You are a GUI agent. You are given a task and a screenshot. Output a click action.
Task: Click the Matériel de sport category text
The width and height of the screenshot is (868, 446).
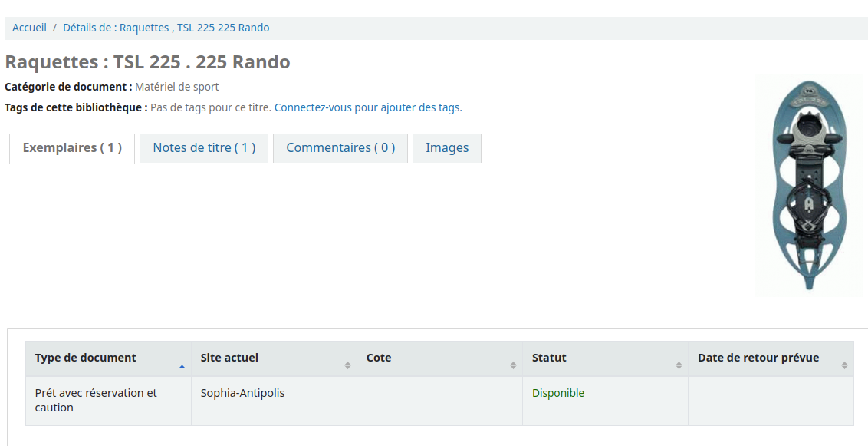(176, 87)
